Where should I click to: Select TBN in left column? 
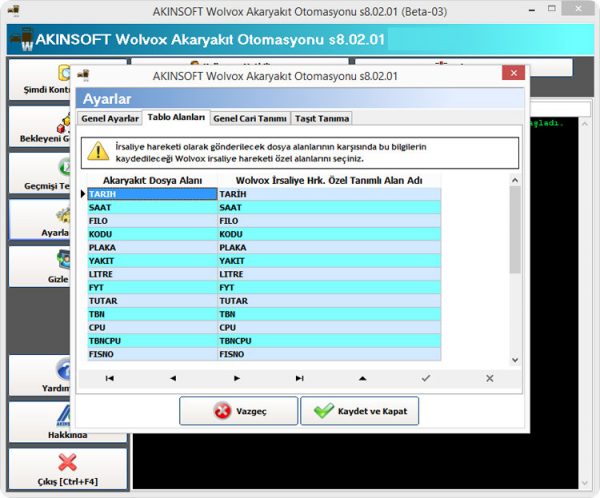pos(152,314)
